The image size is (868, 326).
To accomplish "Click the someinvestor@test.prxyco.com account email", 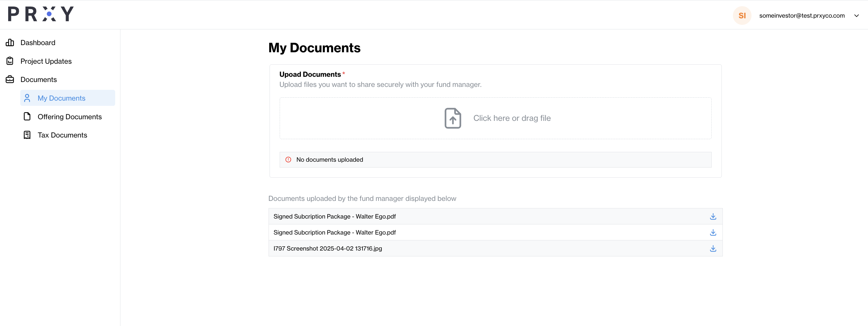I will coord(802,16).
